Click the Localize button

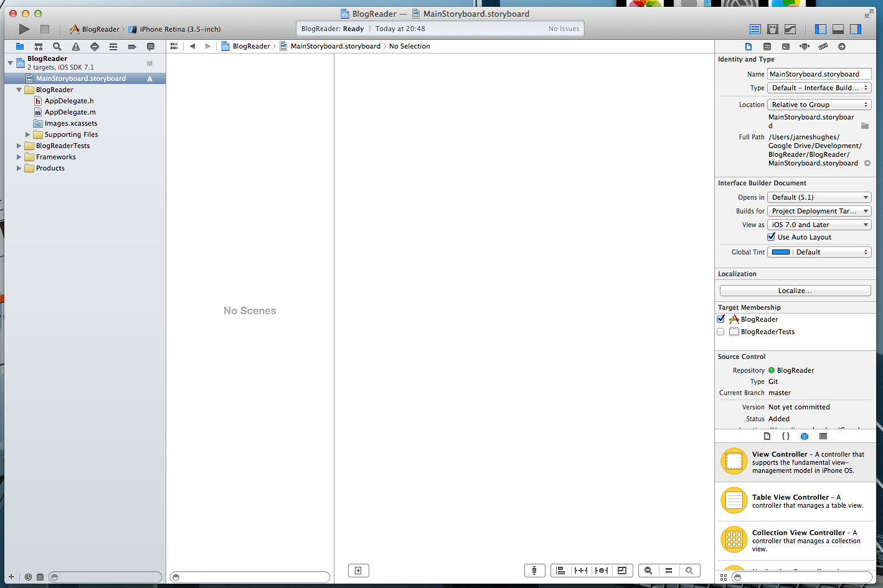pos(795,290)
